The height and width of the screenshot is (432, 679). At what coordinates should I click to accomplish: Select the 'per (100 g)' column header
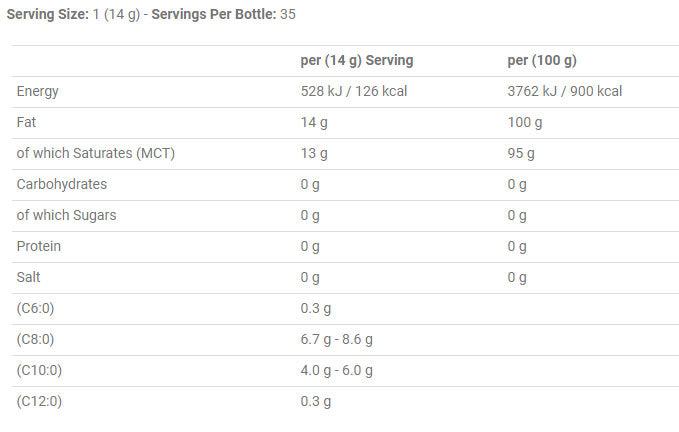541,60
